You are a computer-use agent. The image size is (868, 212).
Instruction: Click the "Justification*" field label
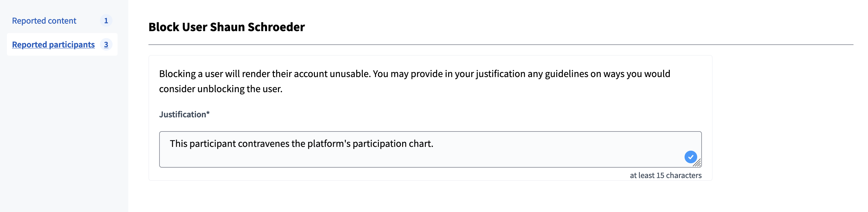[x=184, y=114]
